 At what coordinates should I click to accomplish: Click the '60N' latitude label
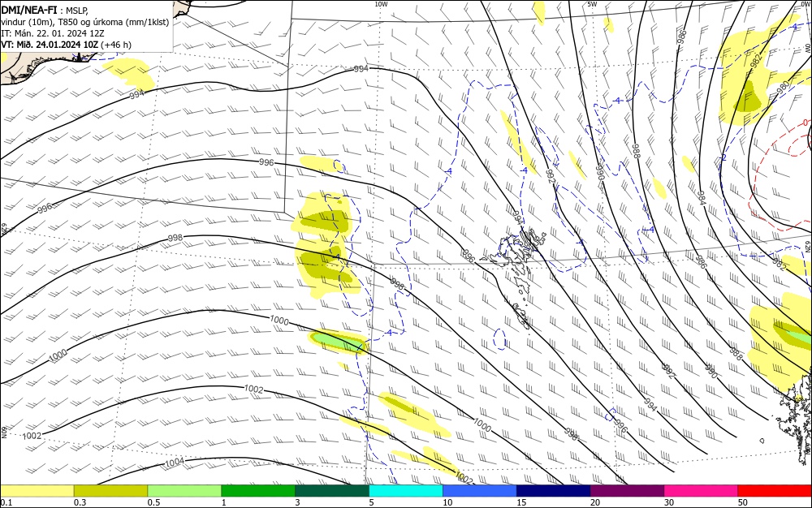click(x=3, y=432)
